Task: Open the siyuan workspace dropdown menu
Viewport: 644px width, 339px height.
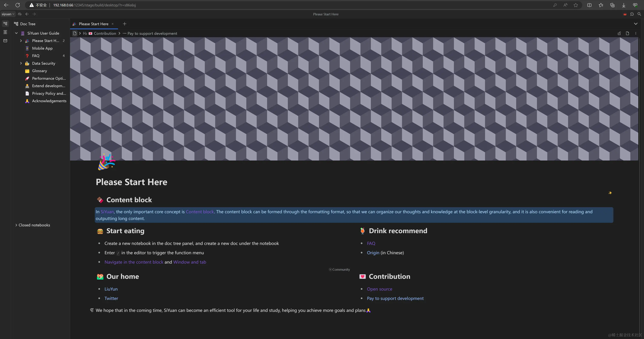Action: (8, 14)
